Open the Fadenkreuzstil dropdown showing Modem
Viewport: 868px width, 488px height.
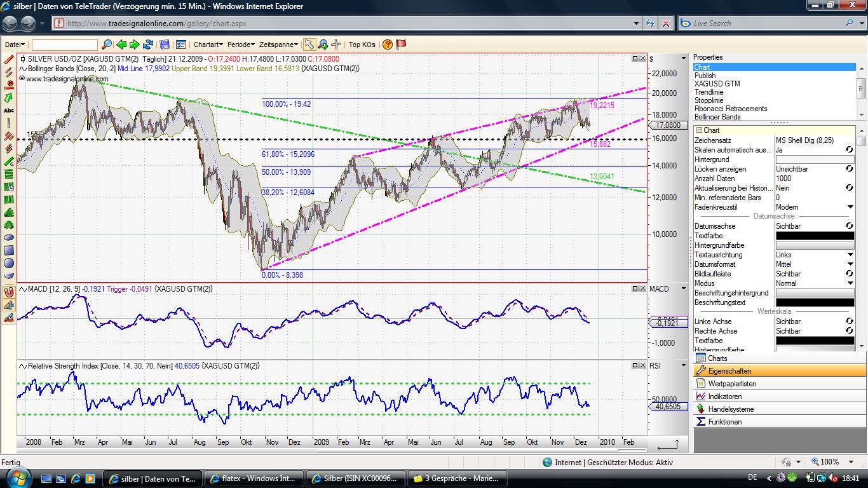click(851, 207)
